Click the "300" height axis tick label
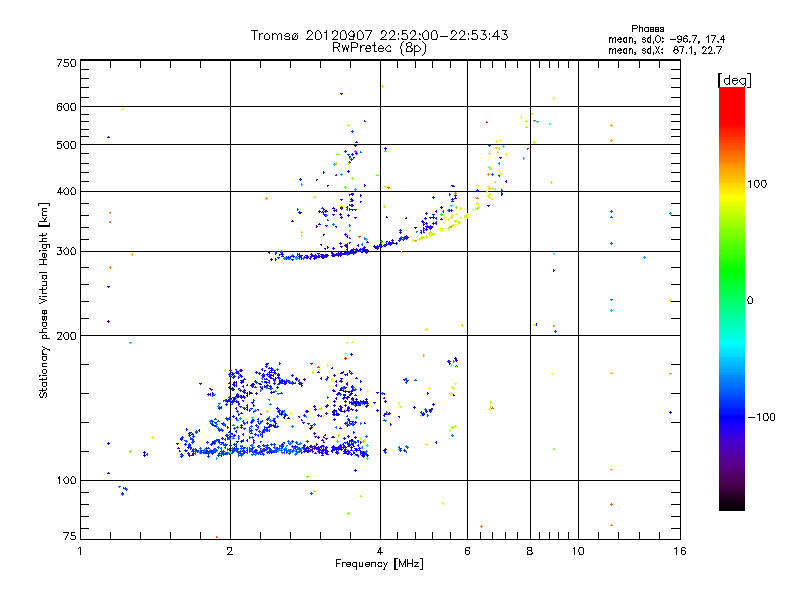The height and width of the screenshot is (600, 800). pyautogui.click(x=66, y=251)
